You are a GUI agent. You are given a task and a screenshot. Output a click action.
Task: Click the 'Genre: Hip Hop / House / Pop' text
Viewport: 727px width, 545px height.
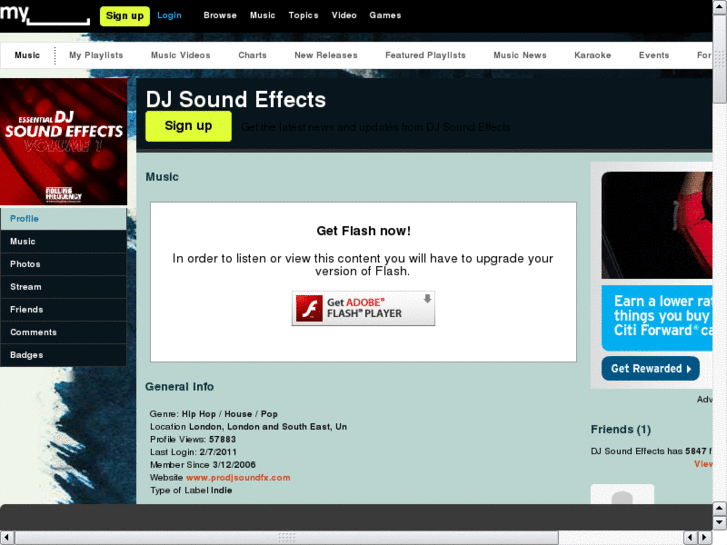point(214,414)
